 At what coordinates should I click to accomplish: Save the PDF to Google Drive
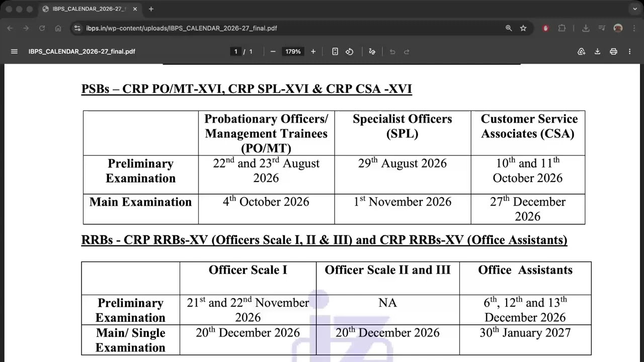[581, 51]
